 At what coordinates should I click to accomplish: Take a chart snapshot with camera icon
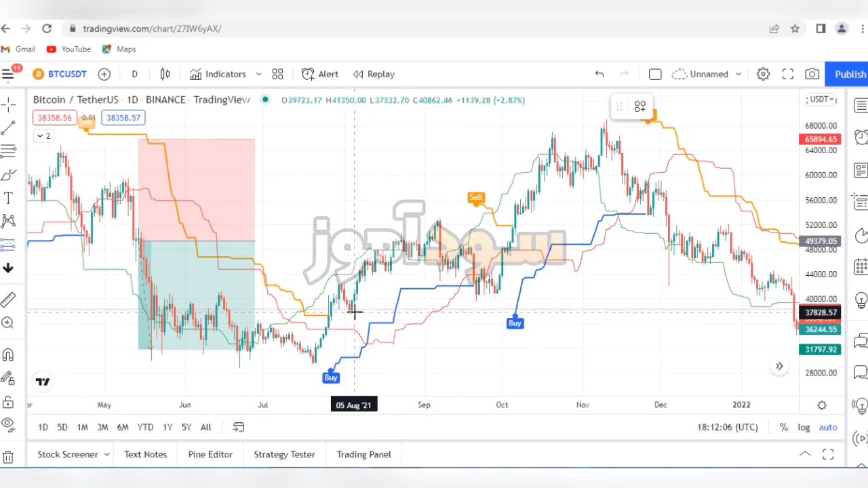coord(812,74)
